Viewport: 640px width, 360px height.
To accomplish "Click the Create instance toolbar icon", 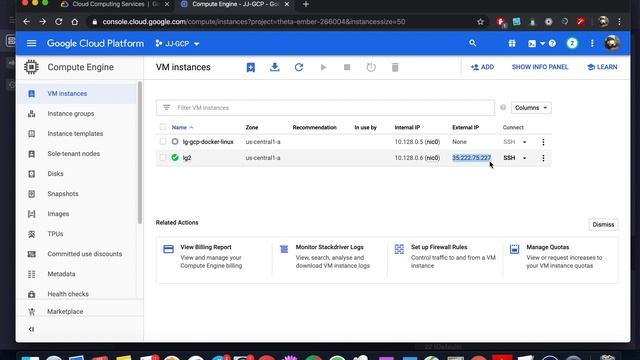I will (x=251, y=67).
